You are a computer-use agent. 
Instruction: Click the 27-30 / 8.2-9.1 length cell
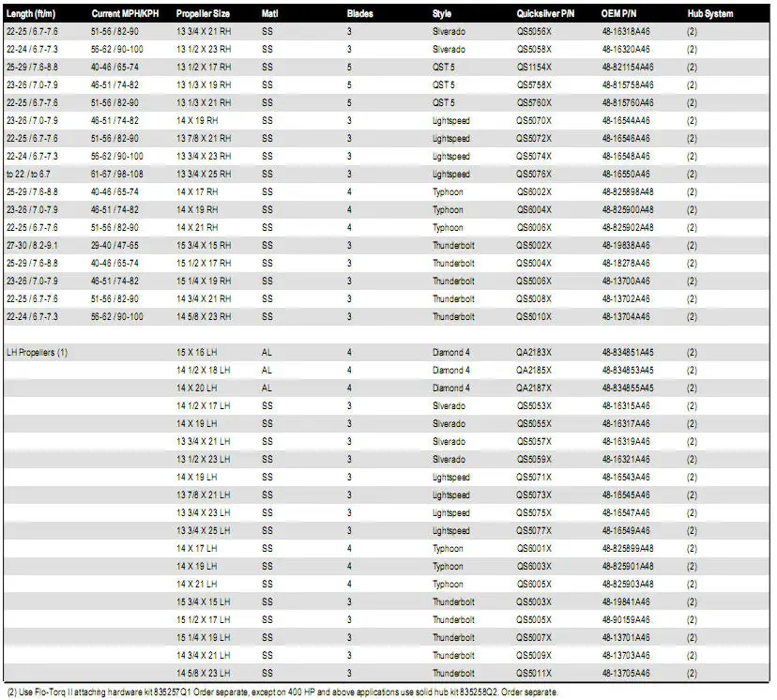[x=32, y=246]
